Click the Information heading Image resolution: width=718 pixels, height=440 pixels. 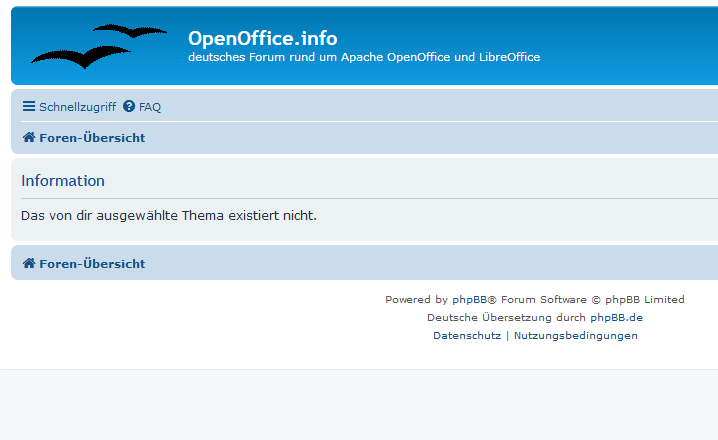63,181
